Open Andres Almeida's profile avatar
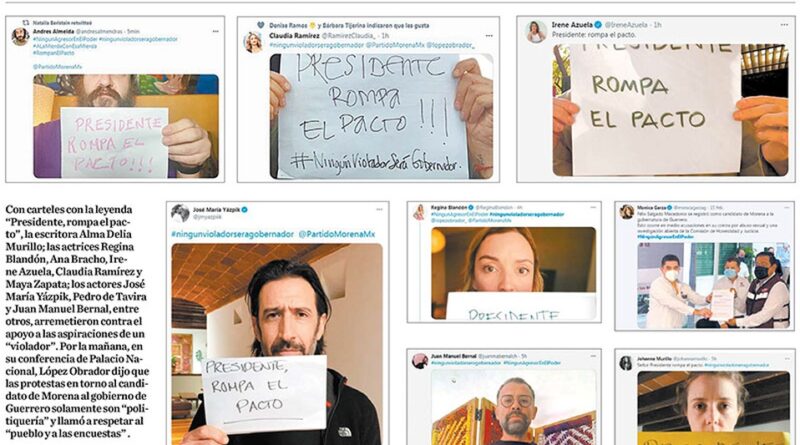Image resolution: width=800 pixels, height=445 pixels. click(x=20, y=37)
